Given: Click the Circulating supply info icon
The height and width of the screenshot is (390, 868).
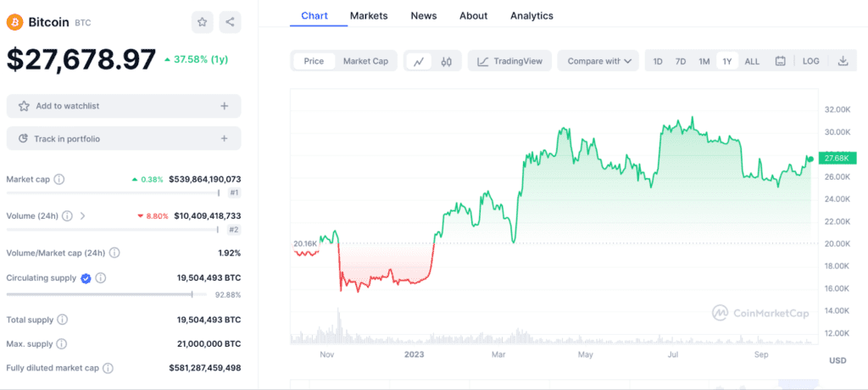Looking at the screenshot, I should point(101,278).
